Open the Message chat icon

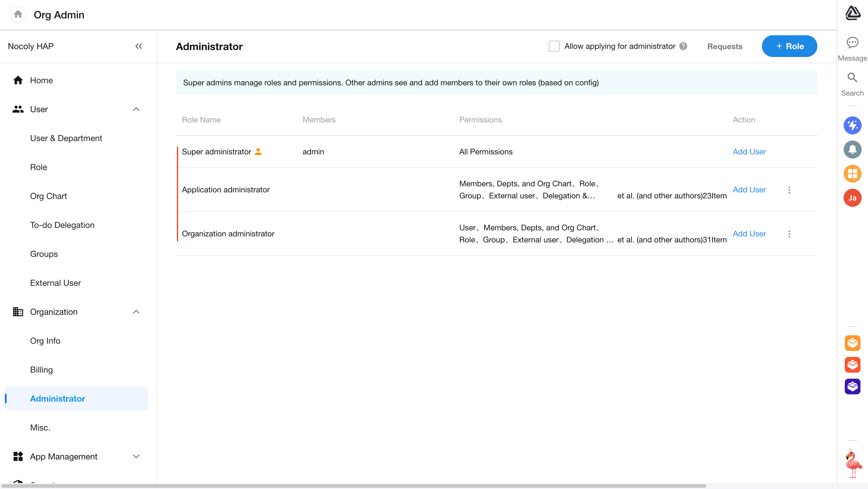coord(852,43)
